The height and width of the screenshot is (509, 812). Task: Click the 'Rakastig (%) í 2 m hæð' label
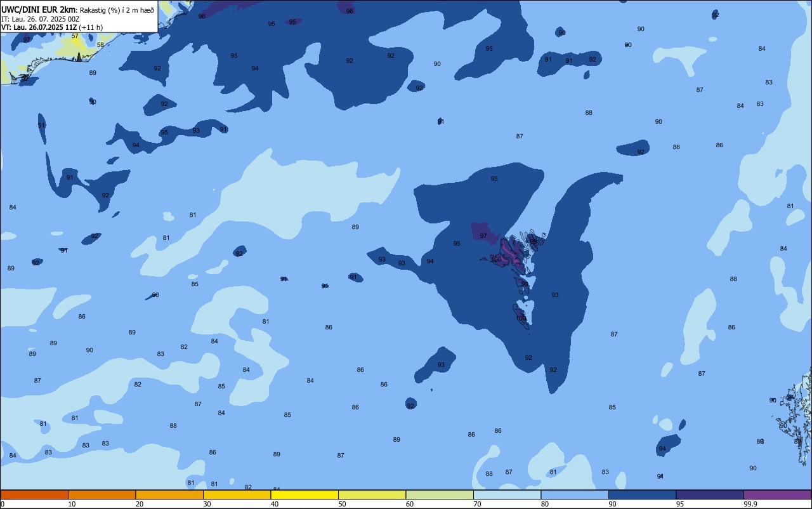[117, 10]
